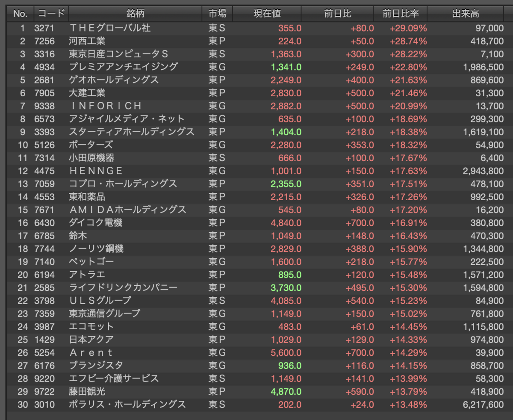The width and height of the screenshot is (513, 420).
Task: Sort by the 銘柄 column header
Action: 135,14
